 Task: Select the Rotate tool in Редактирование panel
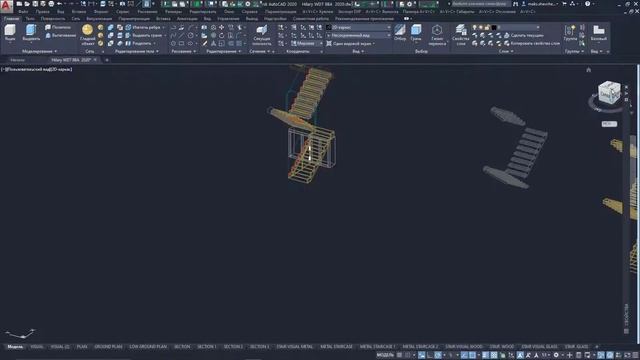tap(222, 36)
